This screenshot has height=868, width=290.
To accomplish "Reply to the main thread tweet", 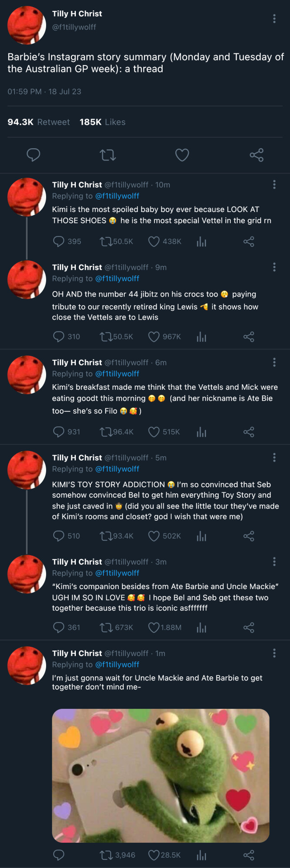I will pyautogui.click(x=33, y=155).
